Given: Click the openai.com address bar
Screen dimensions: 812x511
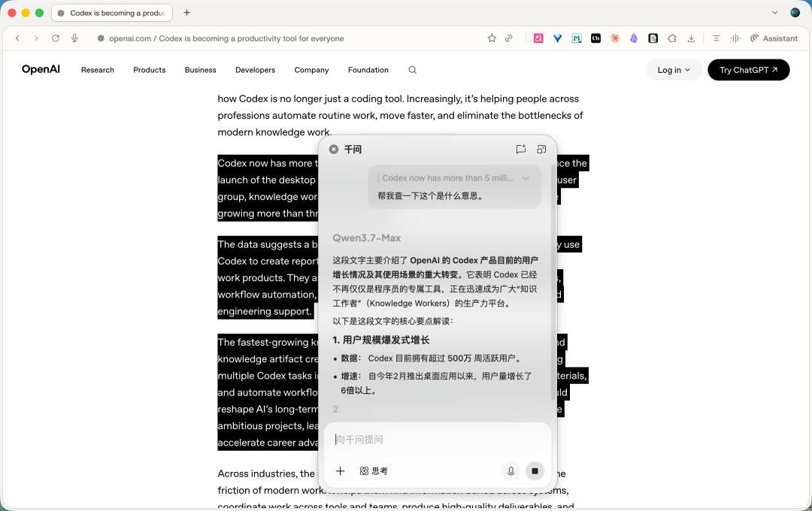Looking at the screenshot, I should click(x=226, y=38).
